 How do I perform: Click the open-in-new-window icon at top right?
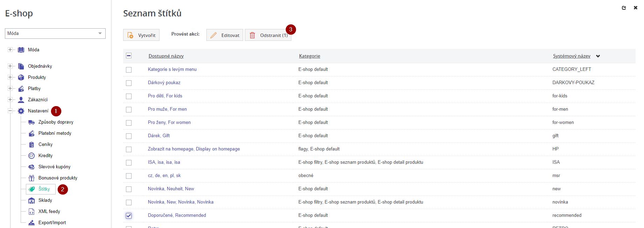tap(624, 8)
